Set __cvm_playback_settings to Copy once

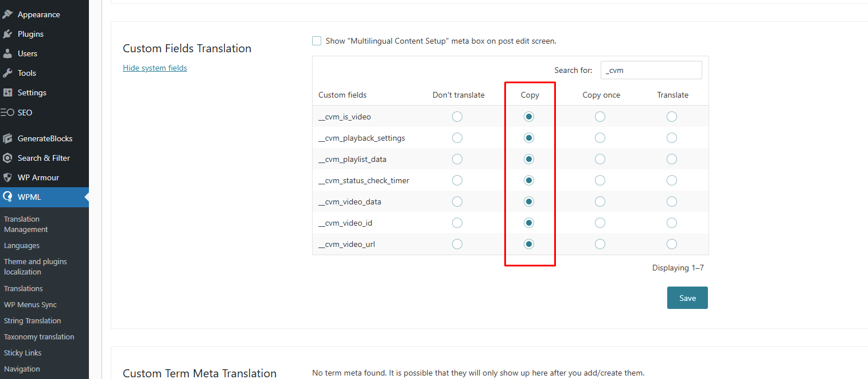[600, 138]
